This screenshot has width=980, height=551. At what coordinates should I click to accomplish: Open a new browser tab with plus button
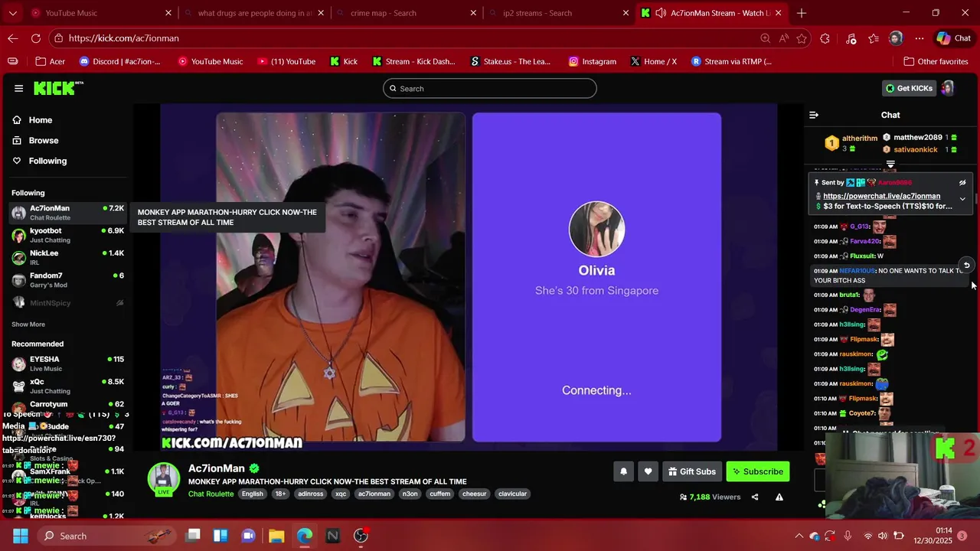pos(802,13)
